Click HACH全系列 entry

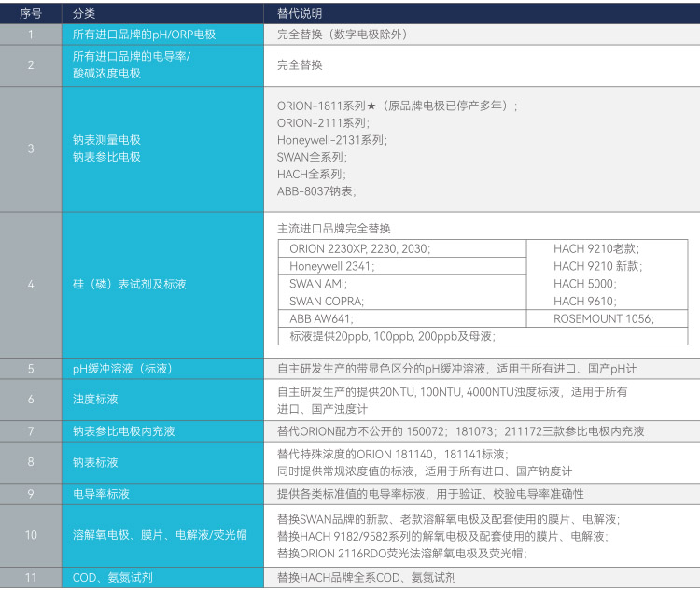311,174
